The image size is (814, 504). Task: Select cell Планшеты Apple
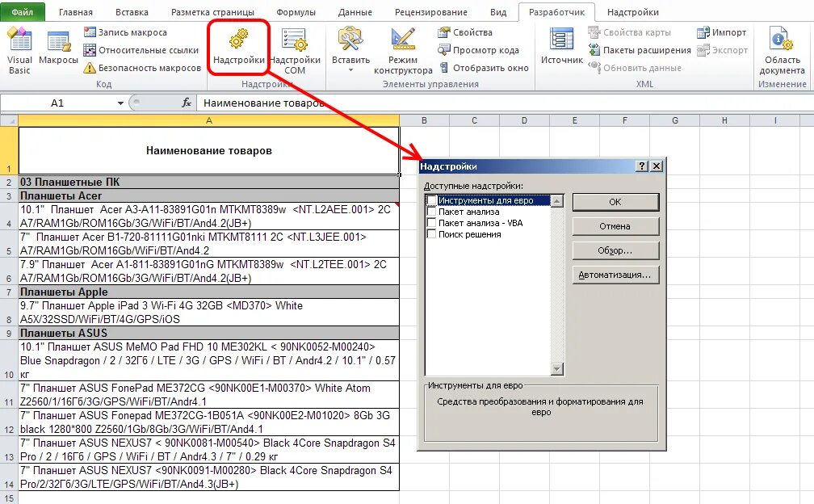208,292
